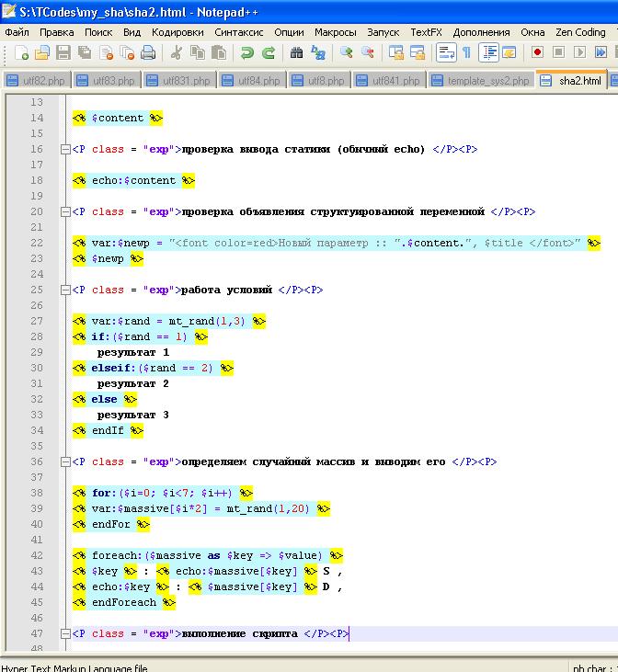The width and height of the screenshot is (618, 672).
Task: Click 'Hyper Text Markup Language file' status text
Action: click(74, 667)
